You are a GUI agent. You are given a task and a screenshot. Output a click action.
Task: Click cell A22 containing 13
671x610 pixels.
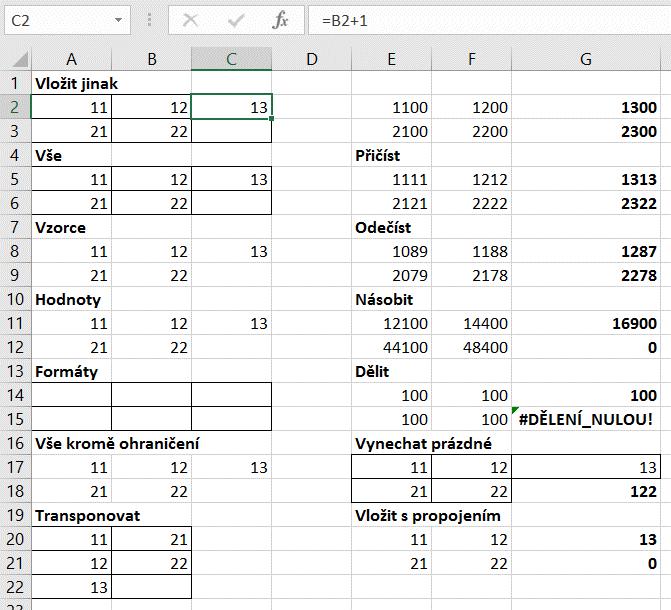tap(71, 587)
